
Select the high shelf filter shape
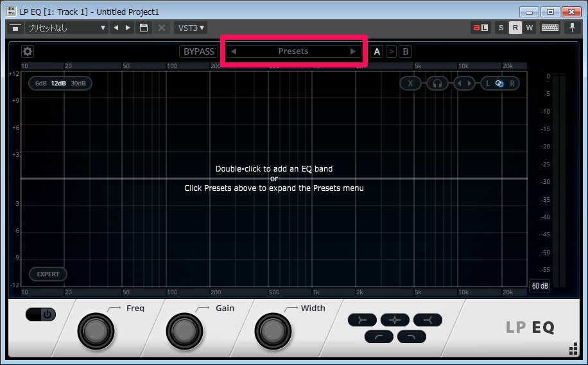(427, 319)
